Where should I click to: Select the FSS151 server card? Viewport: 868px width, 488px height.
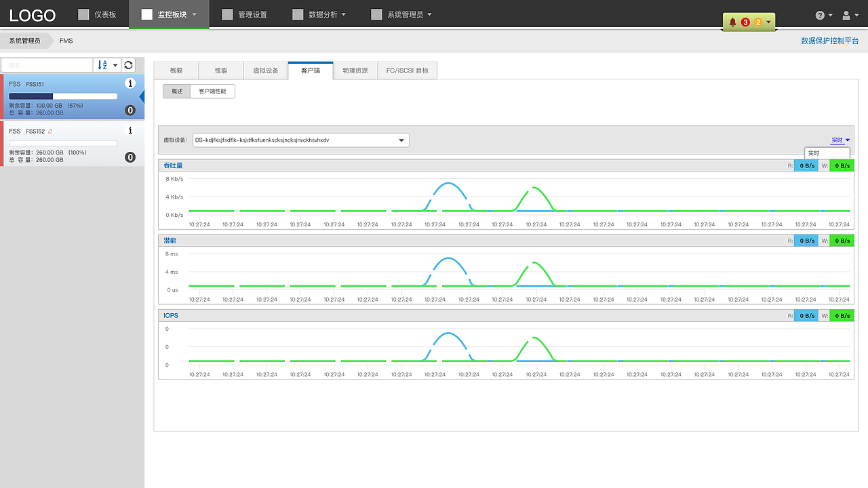[x=73, y=97]
